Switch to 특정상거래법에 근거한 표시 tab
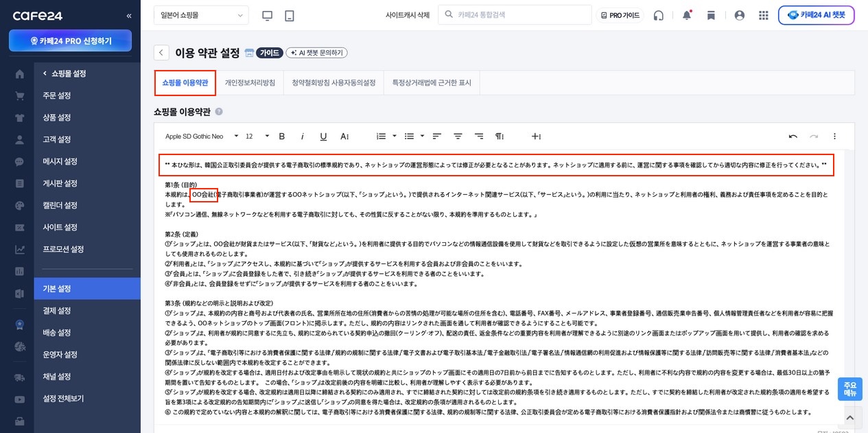868x433 pixels. (432, 83)
